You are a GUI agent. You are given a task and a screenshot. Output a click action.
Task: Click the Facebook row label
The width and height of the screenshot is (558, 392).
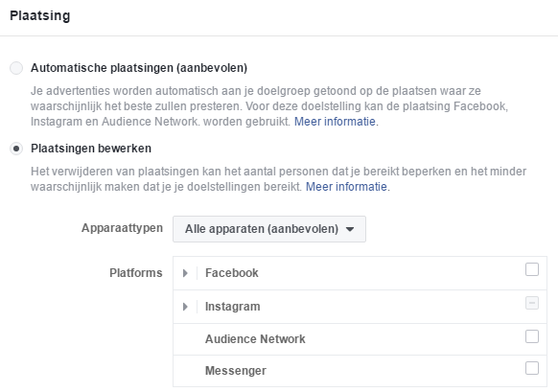232,273
